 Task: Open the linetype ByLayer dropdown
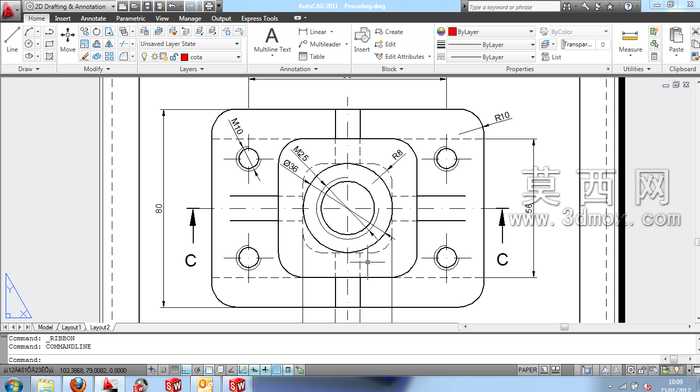(x=491, y=57)
